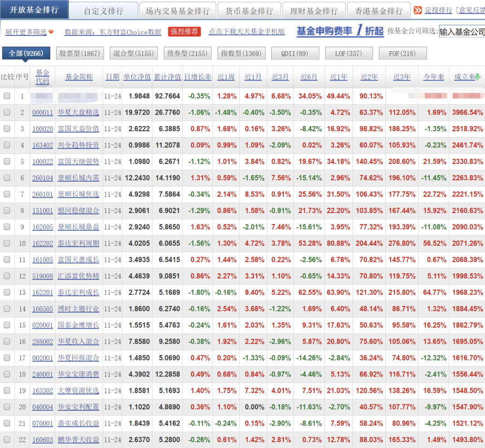Image resolution: width=485 pixels, height=448 pixels.
Task: Sort by 日增长率 column header
Action: 198,77
